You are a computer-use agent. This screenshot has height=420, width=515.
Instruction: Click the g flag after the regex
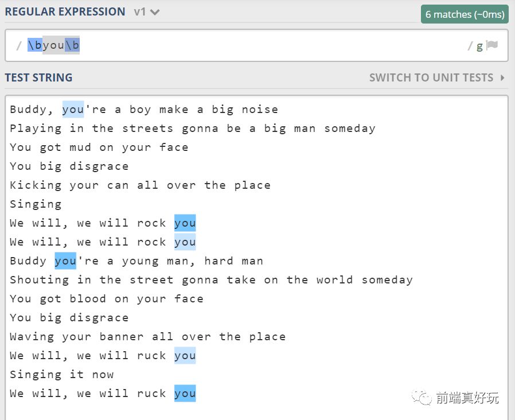479,46
